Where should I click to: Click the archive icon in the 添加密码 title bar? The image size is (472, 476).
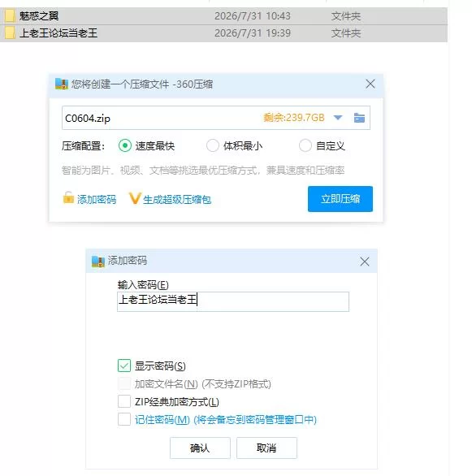pyautogui.click(x=98, y=262)
